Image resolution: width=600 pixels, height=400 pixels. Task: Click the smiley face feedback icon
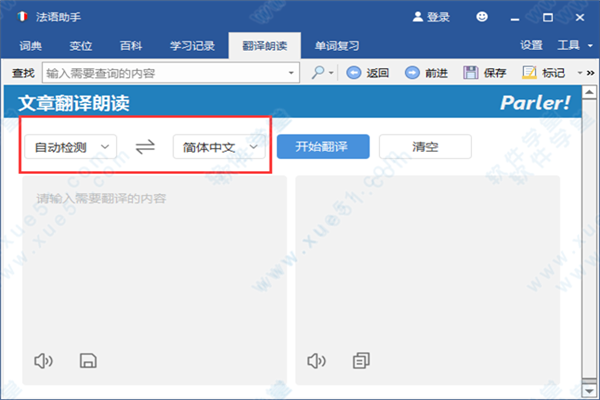pyautogui.click(x=482, y=17)
